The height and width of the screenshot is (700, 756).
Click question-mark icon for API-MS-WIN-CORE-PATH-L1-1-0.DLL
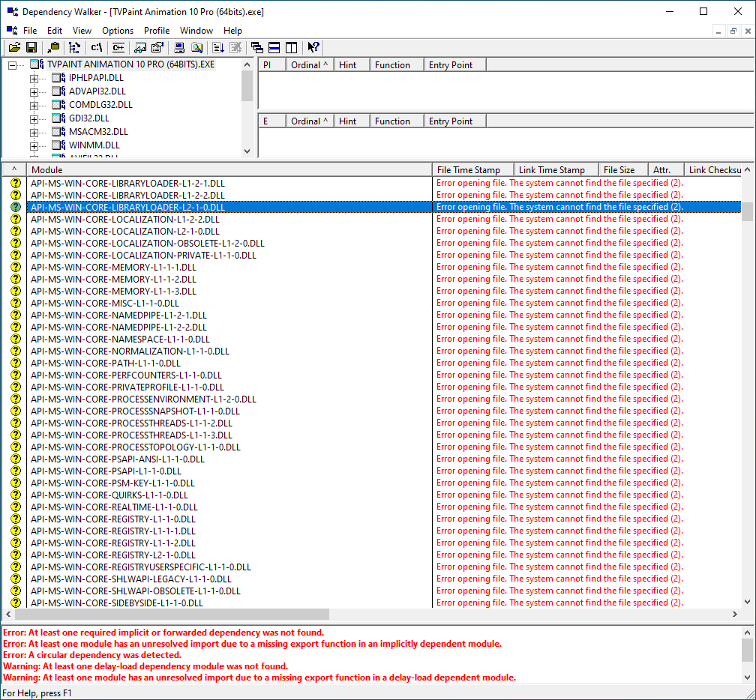tap(16, 363)
